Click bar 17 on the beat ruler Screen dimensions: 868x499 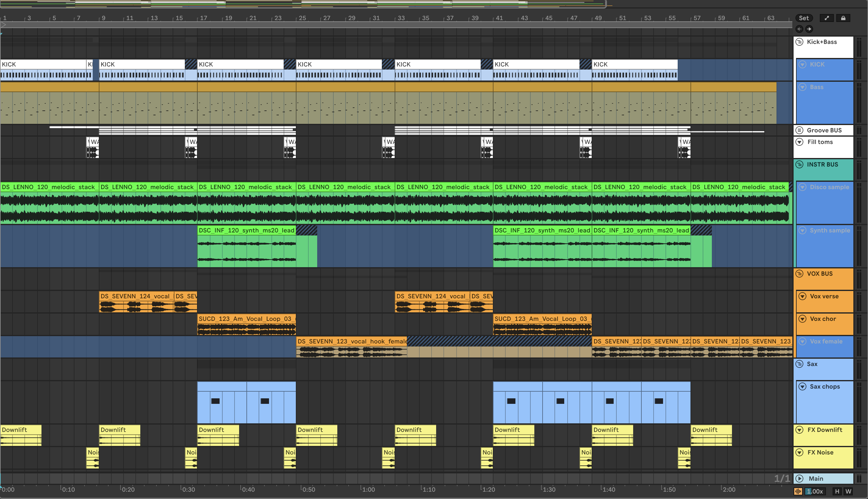(203, 18)
